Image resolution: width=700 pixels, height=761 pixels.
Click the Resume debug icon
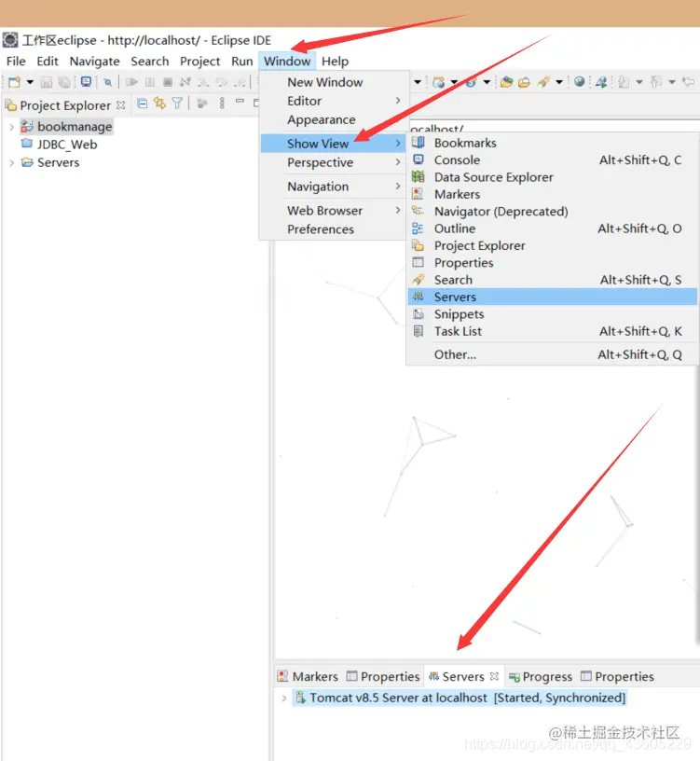[131, 82]
